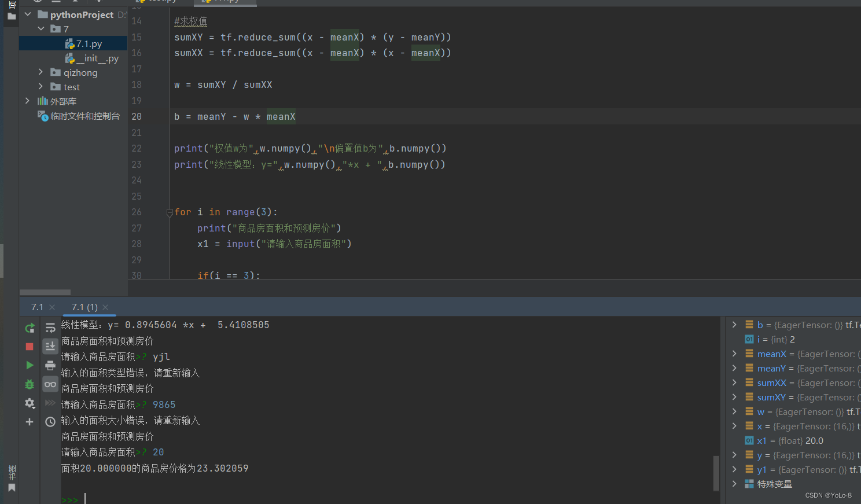The height and width of the screenshot is (504, 861).
Task: Click the external libraries bar-chart icon
Action: (x=43, y=101)
